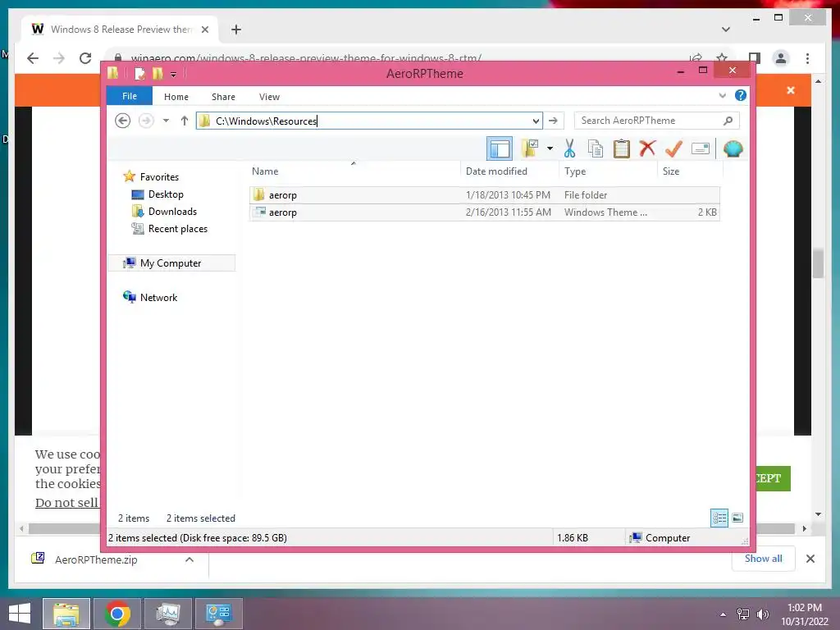Click Chrome back arrow

point(33,58)
